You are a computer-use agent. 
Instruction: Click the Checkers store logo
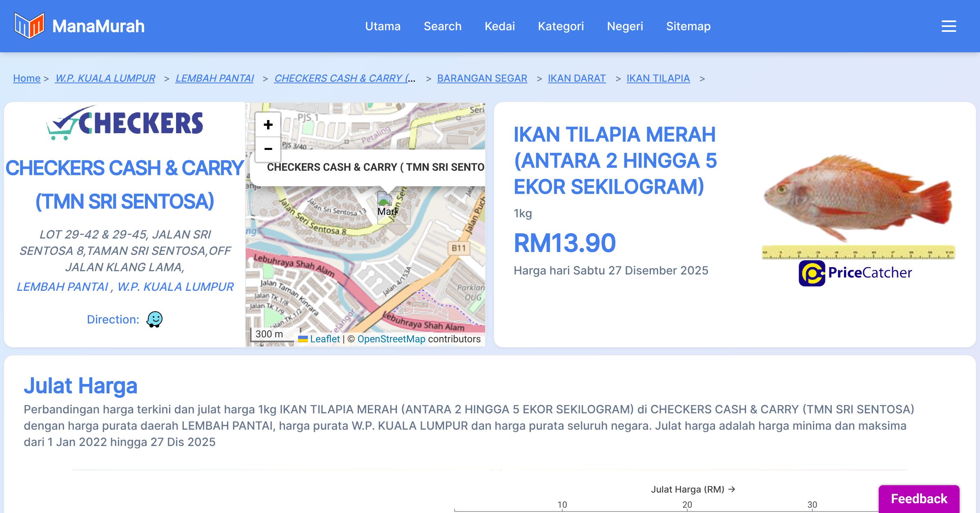coord(125,123)
